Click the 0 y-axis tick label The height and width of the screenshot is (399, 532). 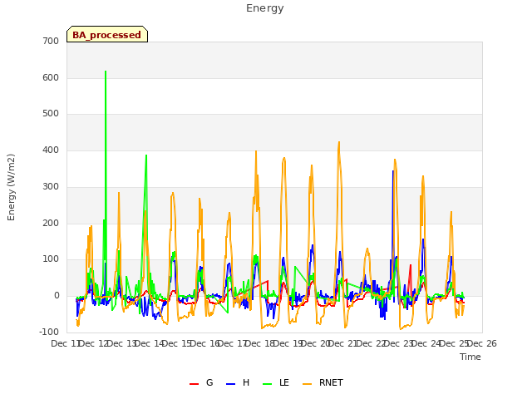(57, 296)
